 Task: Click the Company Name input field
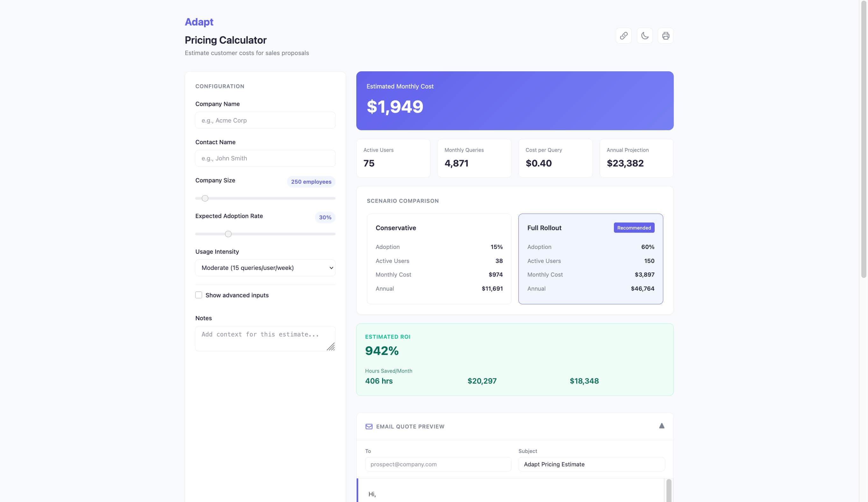click(265, 120)
